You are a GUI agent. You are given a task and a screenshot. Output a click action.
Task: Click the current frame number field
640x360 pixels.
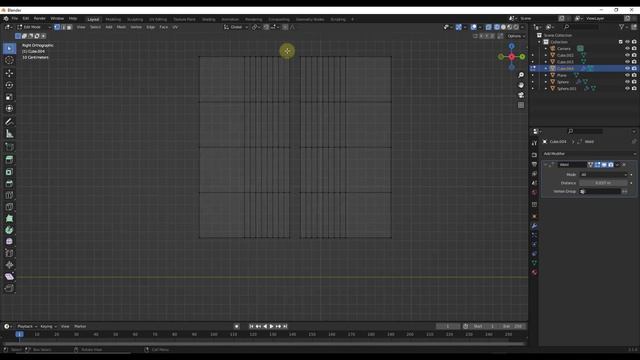pyautogui.click(x=448, y=327)
